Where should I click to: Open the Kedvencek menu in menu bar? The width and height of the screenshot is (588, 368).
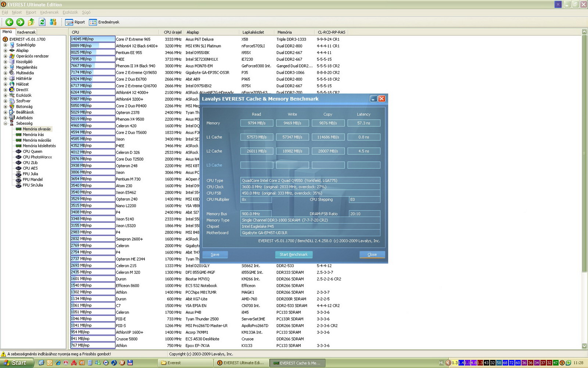click(x=49, y=12)
